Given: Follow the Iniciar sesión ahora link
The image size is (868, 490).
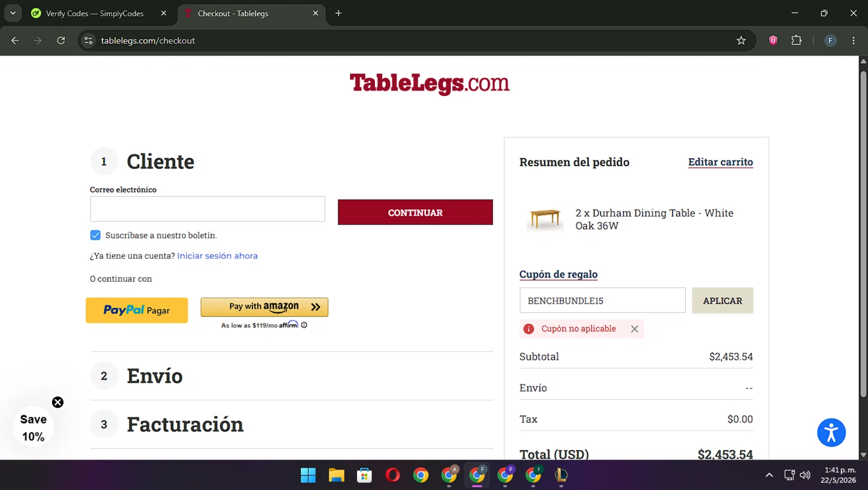Looking at the screenshot, I should 218,256.
